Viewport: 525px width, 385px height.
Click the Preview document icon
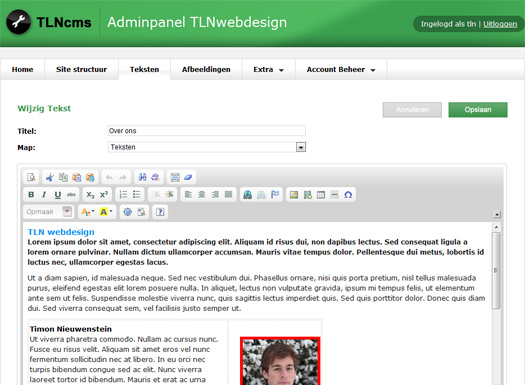point(31,177)
